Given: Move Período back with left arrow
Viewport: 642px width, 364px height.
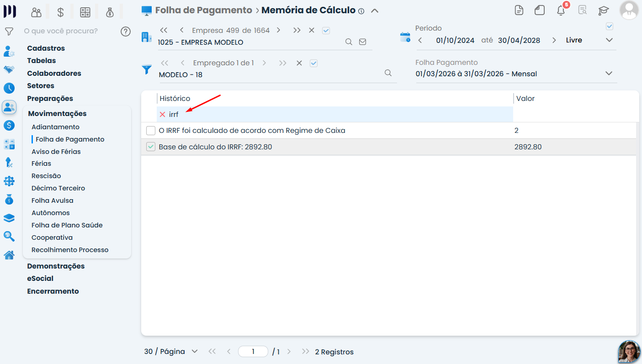Looking at the screenshot, I should coord(420,40).
